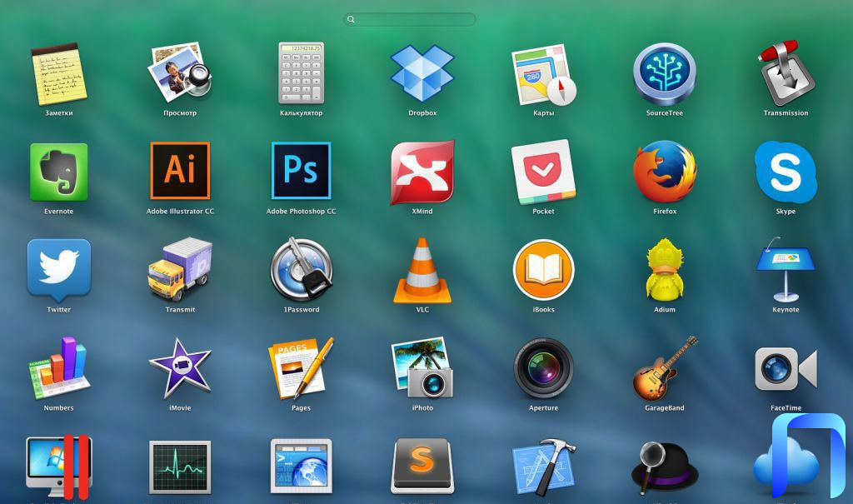
Task: Launch the Evernote elephant icon
Action: pos(59,172)
